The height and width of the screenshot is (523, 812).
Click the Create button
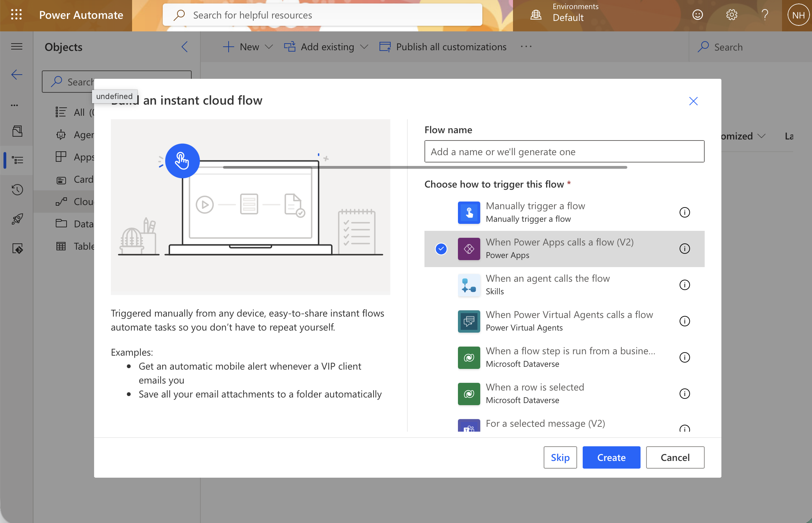click(x=611, y=457)
